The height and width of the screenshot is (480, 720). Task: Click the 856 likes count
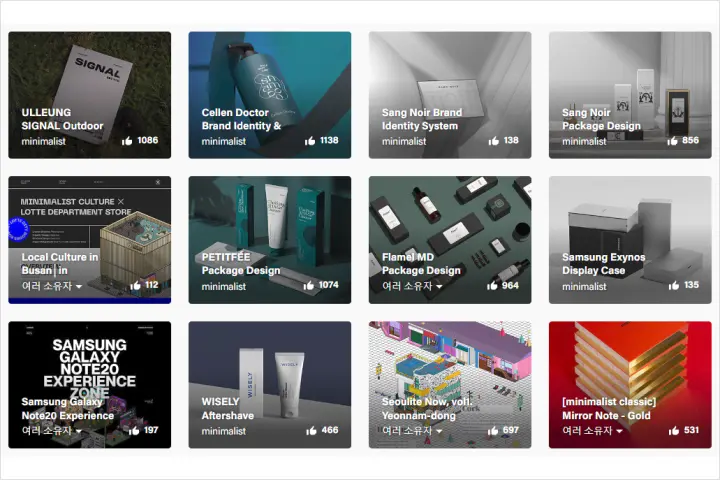tap(690, 141)
